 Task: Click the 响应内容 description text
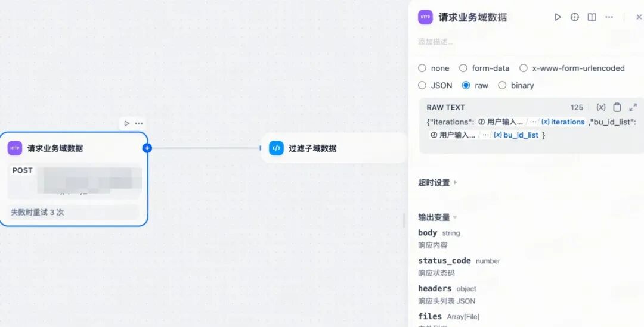(x=432, y=245)
